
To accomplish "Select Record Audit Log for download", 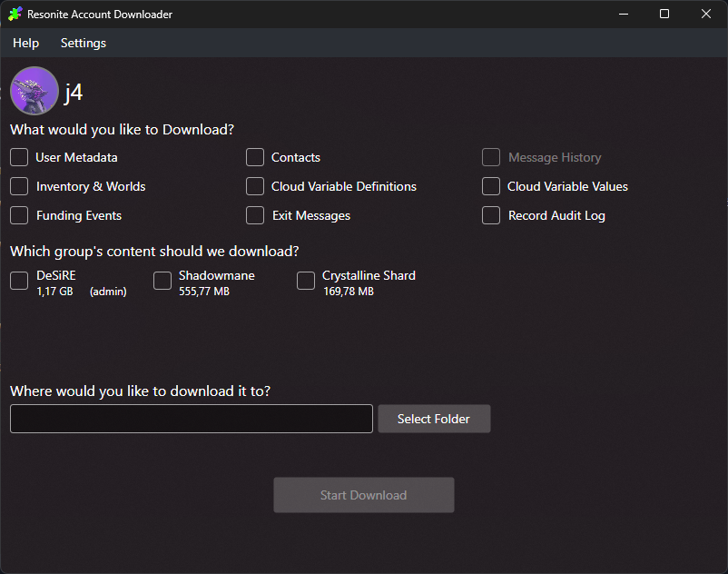I will click(490, 215).
